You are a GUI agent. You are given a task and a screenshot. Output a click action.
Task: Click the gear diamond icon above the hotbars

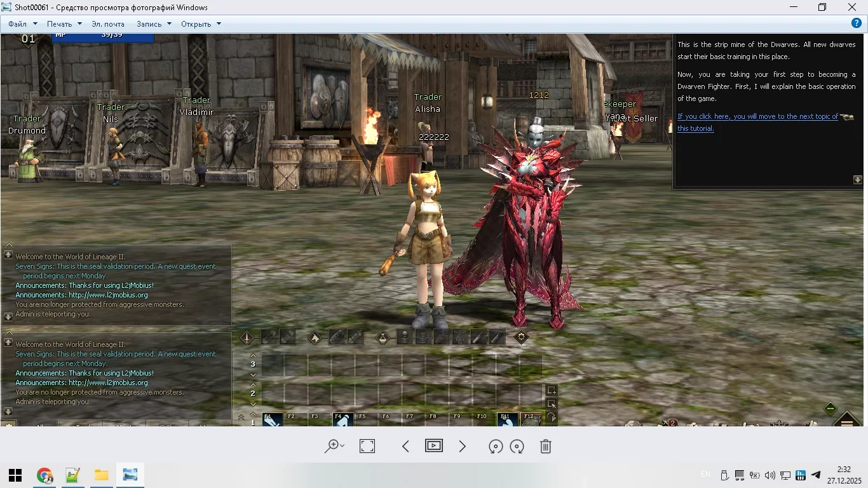pyautogui.click(x=521, y=337)
